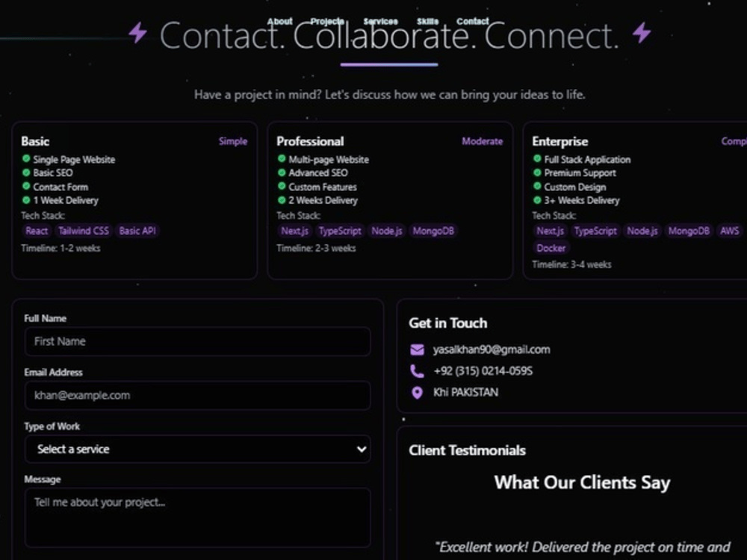Click the green bullet beside Contact Form

(x=26, y=186)
